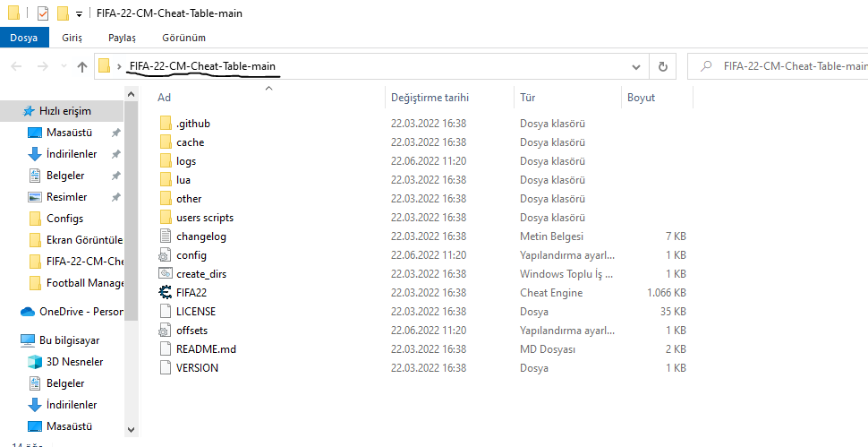The width and height of the screenshot is (868, 447).
Task: Select Masaüstü under Hızlı erişim
Action: click(x=69, y=133)
